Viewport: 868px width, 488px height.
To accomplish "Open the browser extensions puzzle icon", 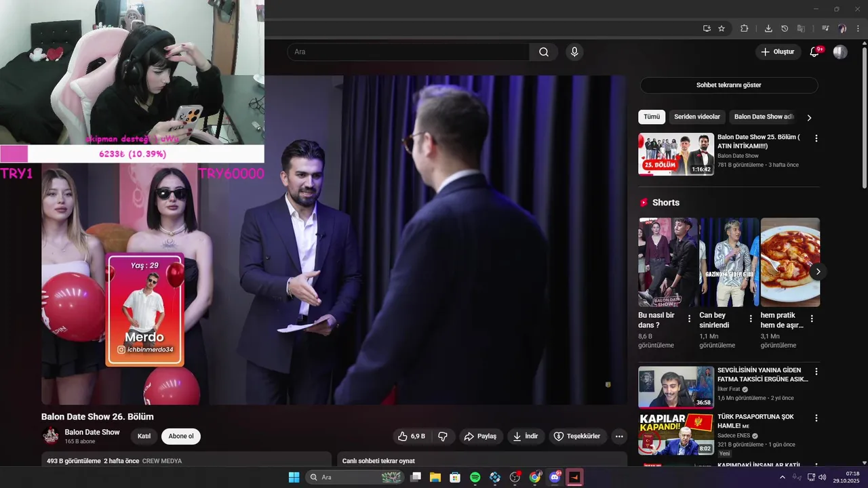I will [744, 28].
